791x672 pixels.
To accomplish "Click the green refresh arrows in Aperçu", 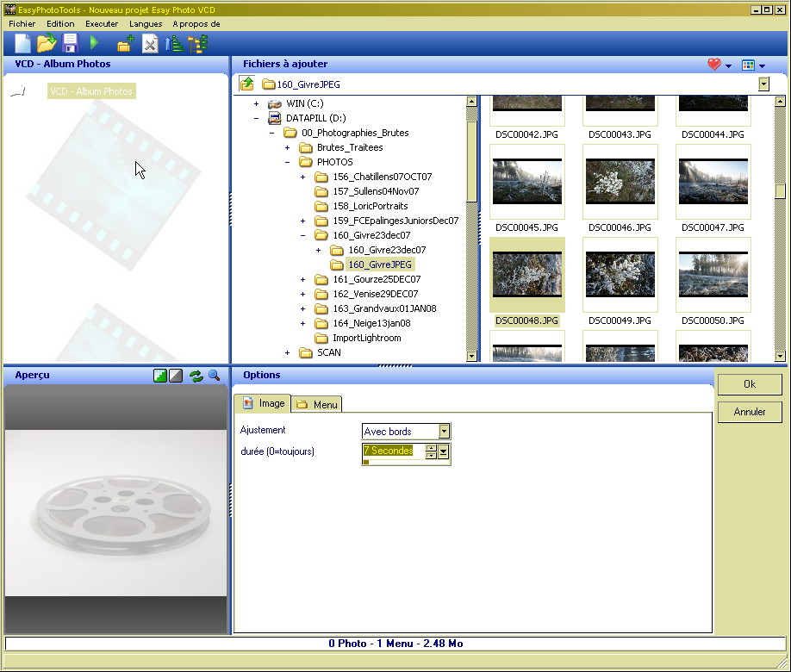I will 196,376.
